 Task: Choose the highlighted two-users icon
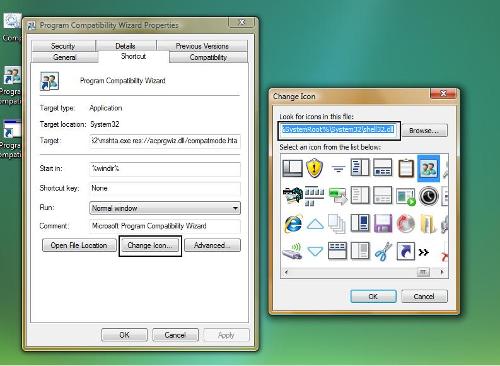pos(428,168)
